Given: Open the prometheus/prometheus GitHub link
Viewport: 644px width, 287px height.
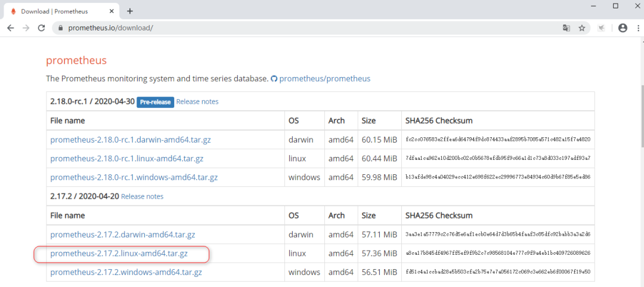Looking at the screenshot, I should (x=324, y=79).
